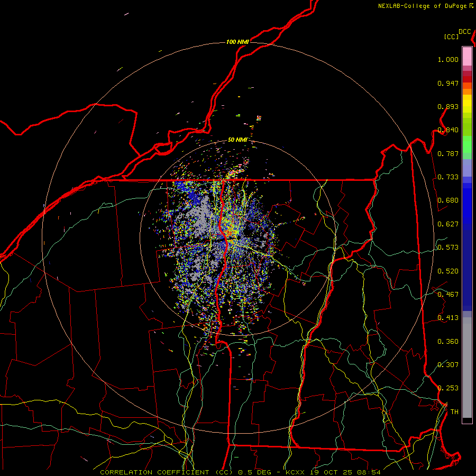Select the 0.360 scale value

448,342
